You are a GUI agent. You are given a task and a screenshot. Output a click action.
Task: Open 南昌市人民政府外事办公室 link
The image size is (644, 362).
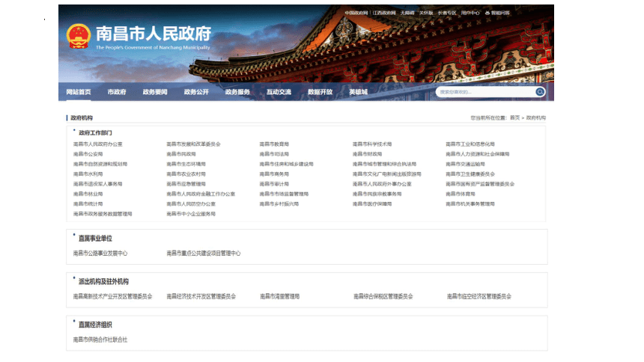click(382, 184)
